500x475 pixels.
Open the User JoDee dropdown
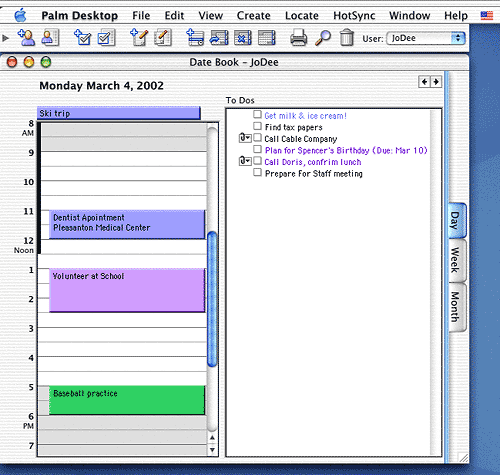coord(426,38)
